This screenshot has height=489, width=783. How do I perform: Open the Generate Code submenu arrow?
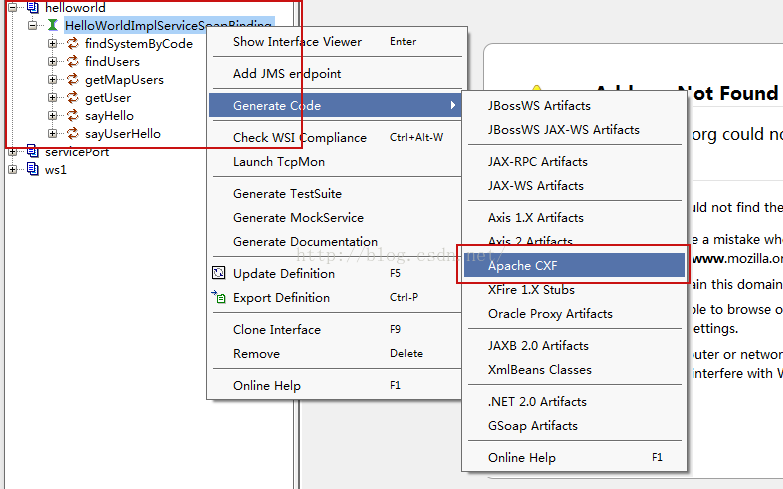[452, 105]
